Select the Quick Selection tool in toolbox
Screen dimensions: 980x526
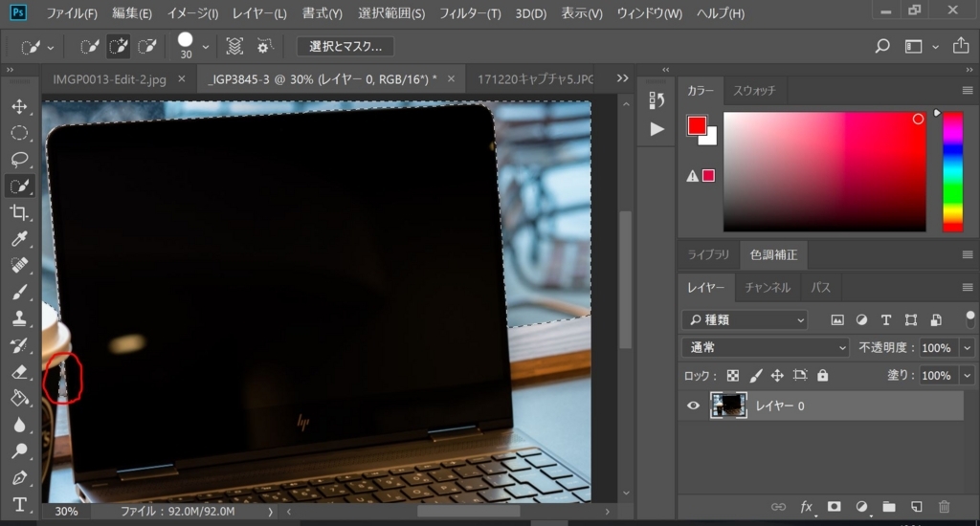19,186
